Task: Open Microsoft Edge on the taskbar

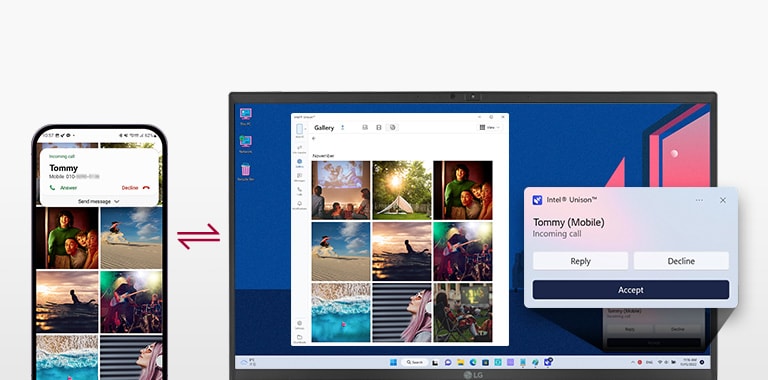Action: [473, 362]
